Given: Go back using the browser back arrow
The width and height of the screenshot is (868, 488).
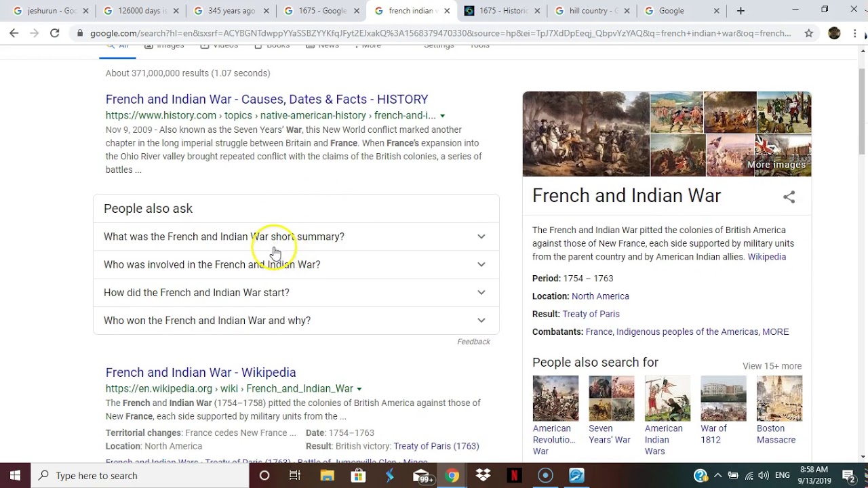Looking at the screenshot, I should [x=14, y=33].
